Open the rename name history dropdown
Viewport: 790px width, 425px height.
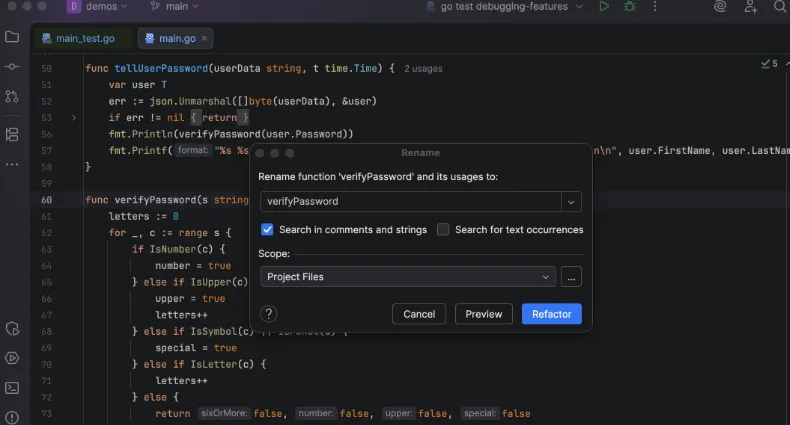coord(572,202)
